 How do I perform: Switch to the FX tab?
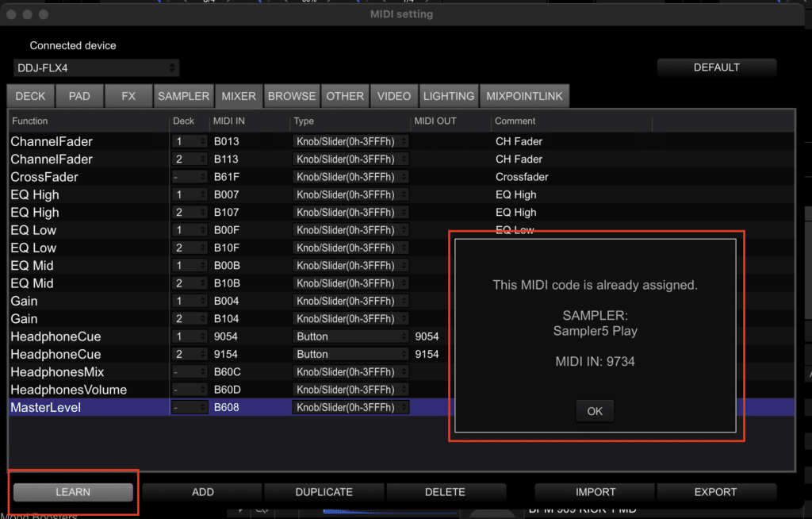128,95
